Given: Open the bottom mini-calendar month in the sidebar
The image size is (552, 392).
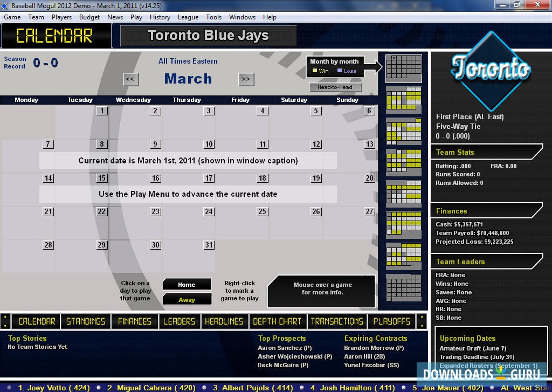Looking at the screenshot, I should pos(404,288).
